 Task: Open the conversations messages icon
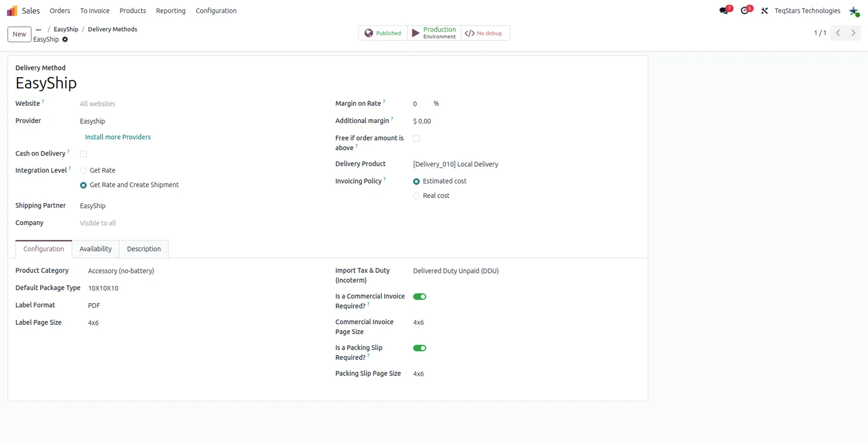coord(725,10)
